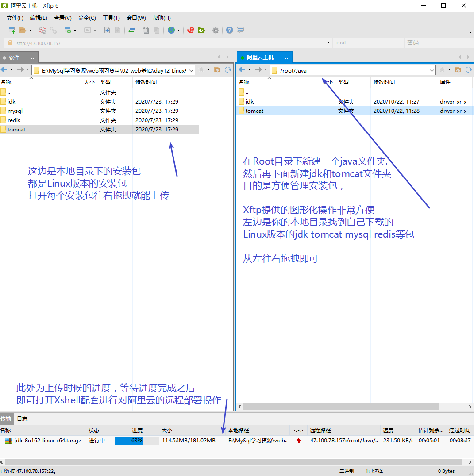
Task: Expand the Open Session dropdown arrow
Action: click(30, 31)
